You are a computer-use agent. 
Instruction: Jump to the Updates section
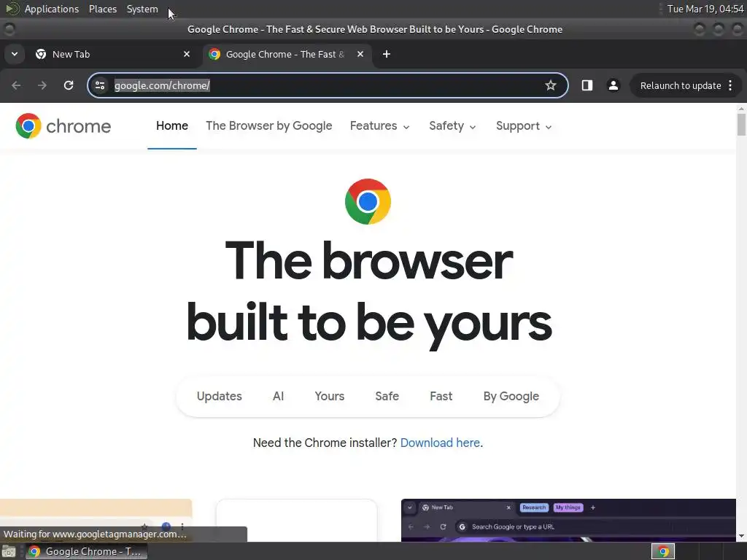pyautogui.click(x=219, y=396)
